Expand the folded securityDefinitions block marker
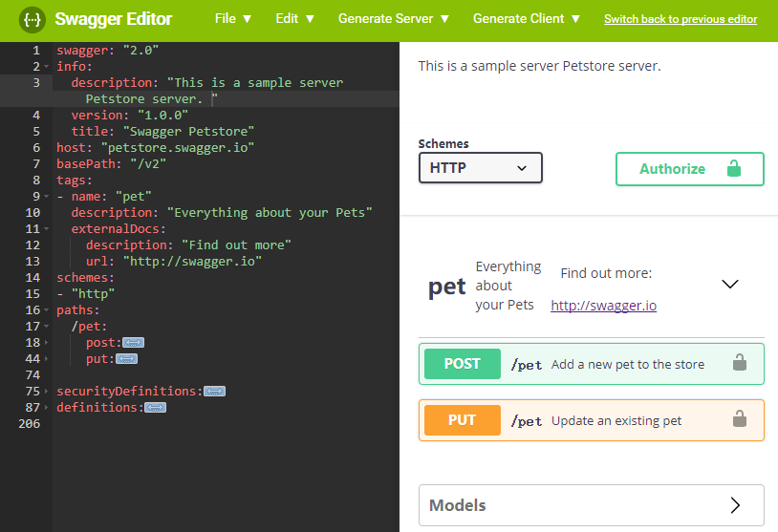778x532 pixels. click(214, 392)
